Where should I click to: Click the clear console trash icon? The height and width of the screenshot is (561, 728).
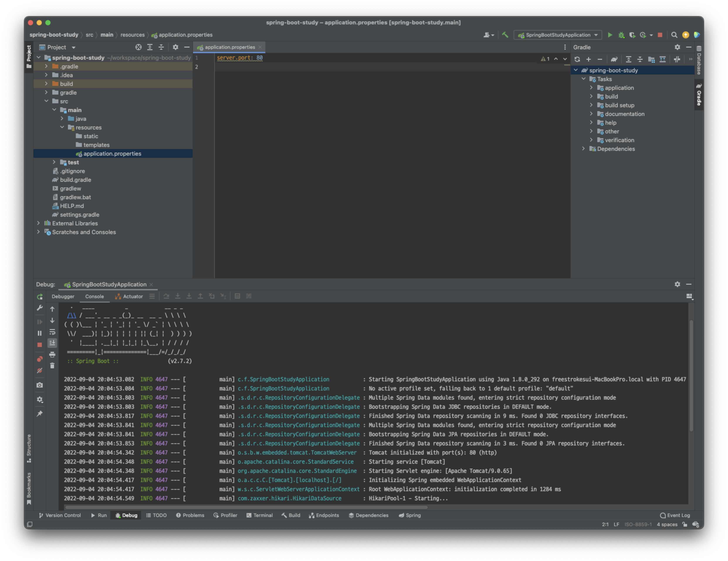(x=52, y=366)
